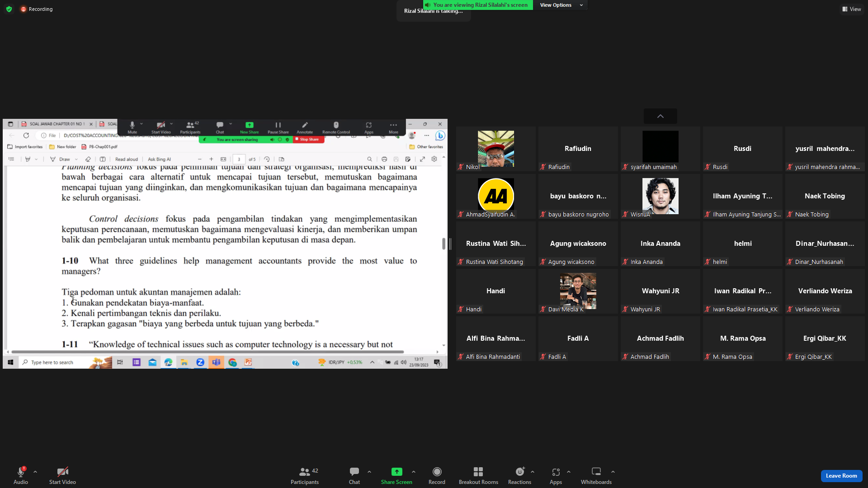Click Ask Bing AI in shared PDF toolbar
868x488 pixels.
(x=160, y=159)
